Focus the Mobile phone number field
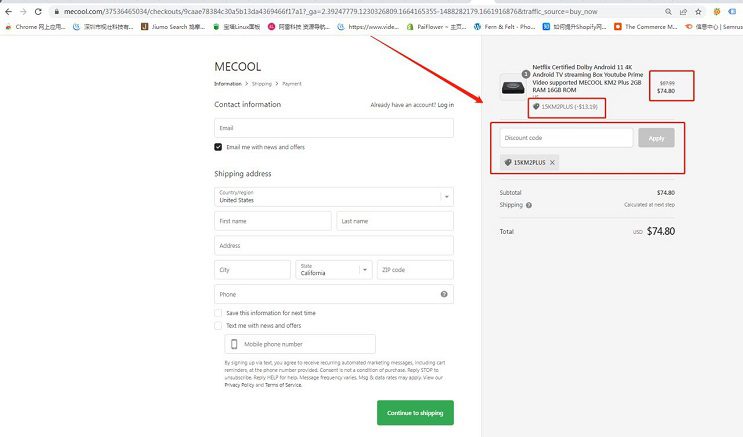 [300, 344]
